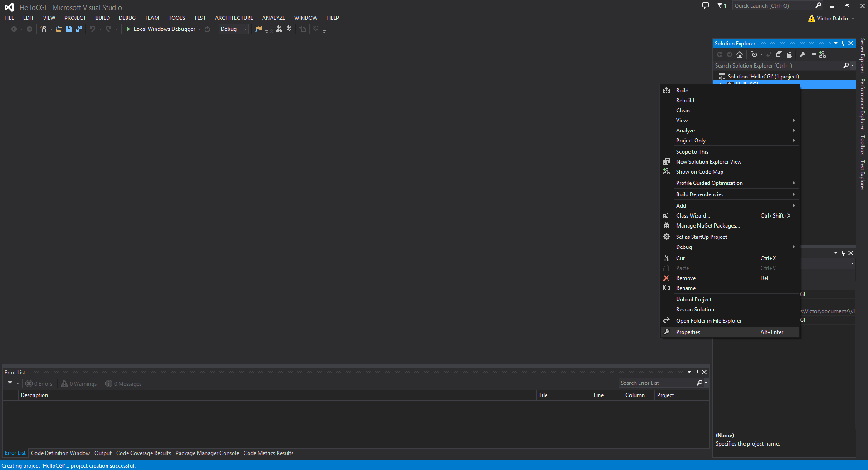Expand the Project Only submenu

730,141
